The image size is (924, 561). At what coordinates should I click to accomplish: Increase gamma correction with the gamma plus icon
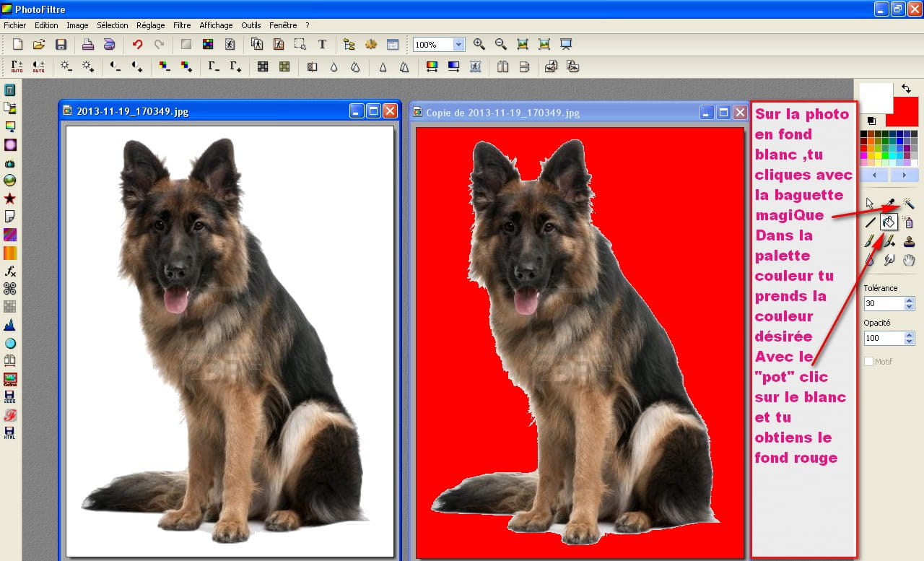[235, 66]
